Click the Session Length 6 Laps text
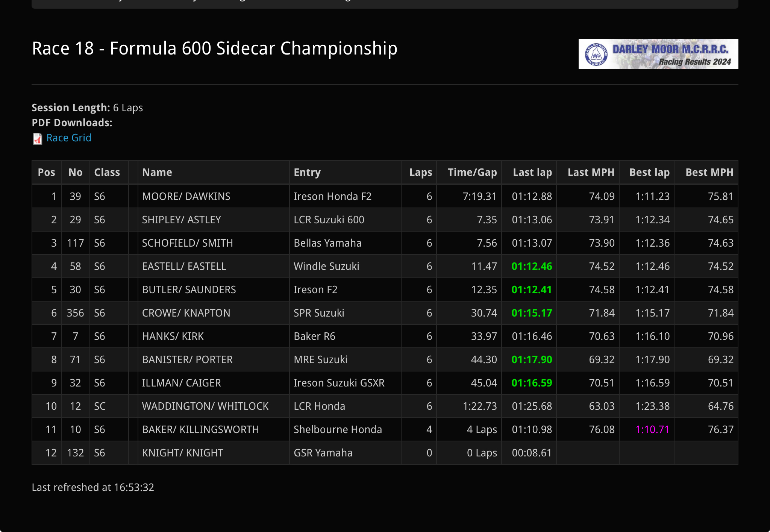The image size is (770, 532). [87, 108]
